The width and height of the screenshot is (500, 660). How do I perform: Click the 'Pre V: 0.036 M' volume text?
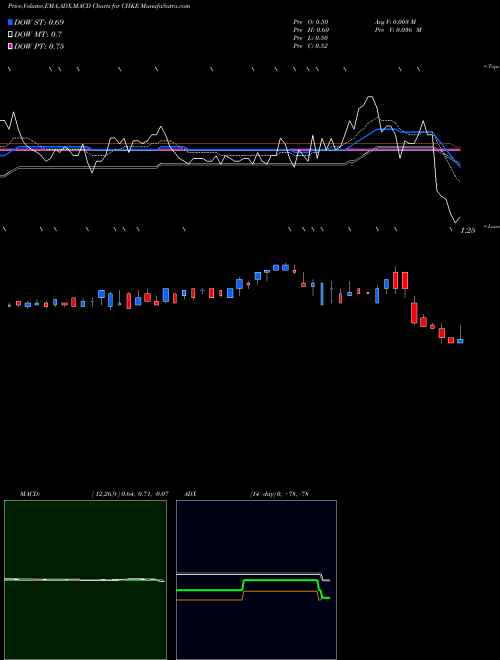(398, 30)
